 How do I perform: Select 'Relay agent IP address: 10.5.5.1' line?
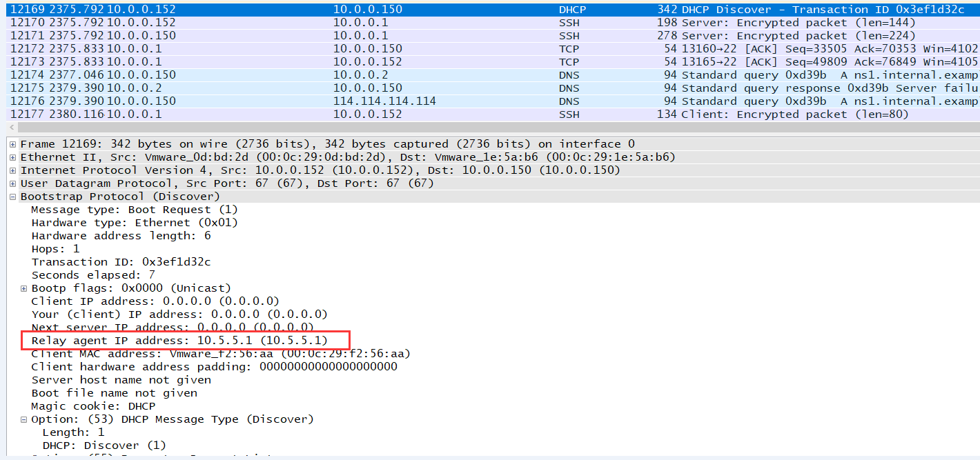[x=179, y=341]
